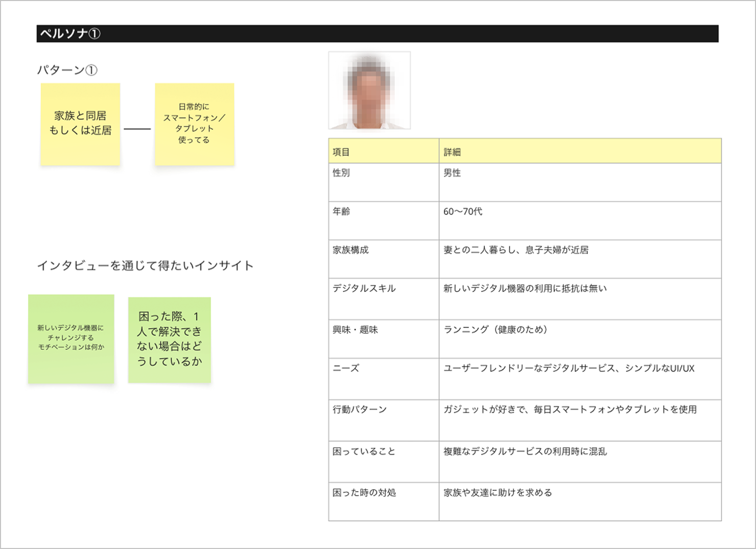Select the 家族や友達に助けを求める cell
Image resolution: width=756 pixels, height=549 pixels.
click(580, 501)
